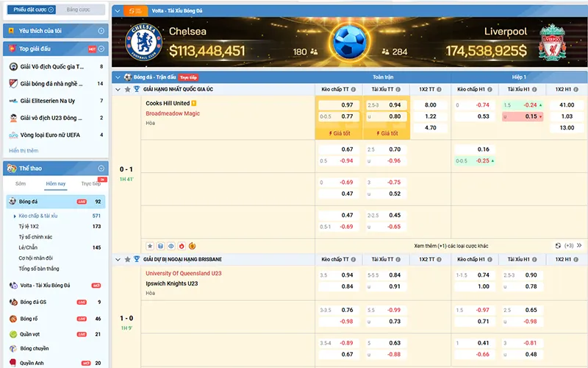Click the blue football in the Volta banner center

click(350, 42)
